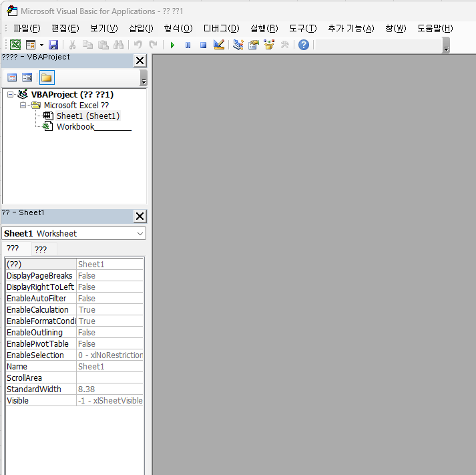Open the 실행(R) menu
This screenshot has width=476, height=475.
coord(264,29)
